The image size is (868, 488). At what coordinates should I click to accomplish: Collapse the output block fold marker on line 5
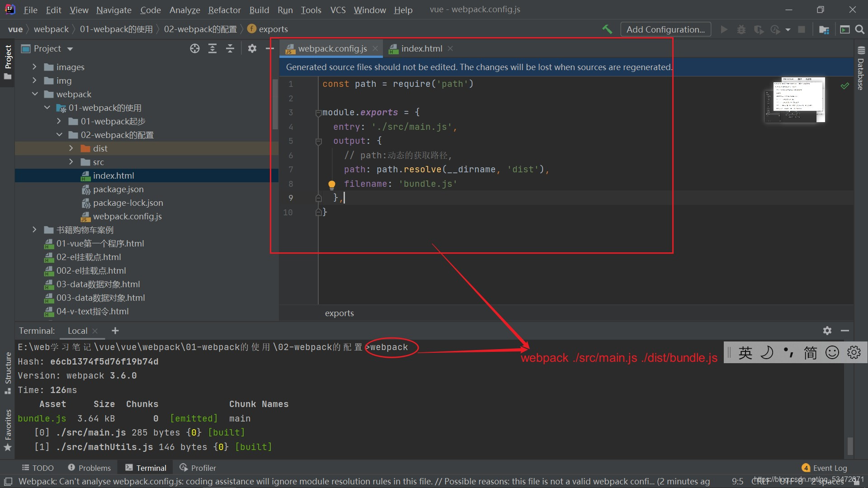318,142
